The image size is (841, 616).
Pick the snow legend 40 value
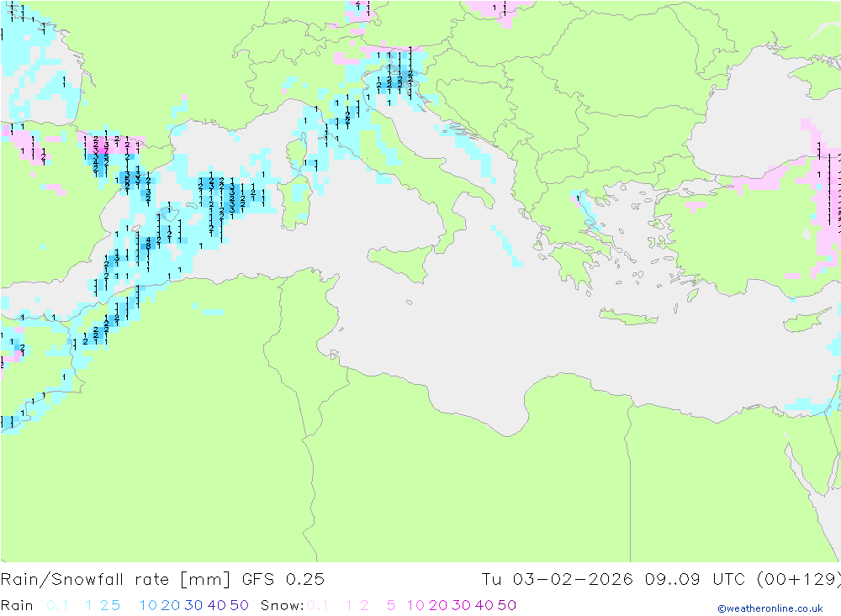click(x=484, y=605)
